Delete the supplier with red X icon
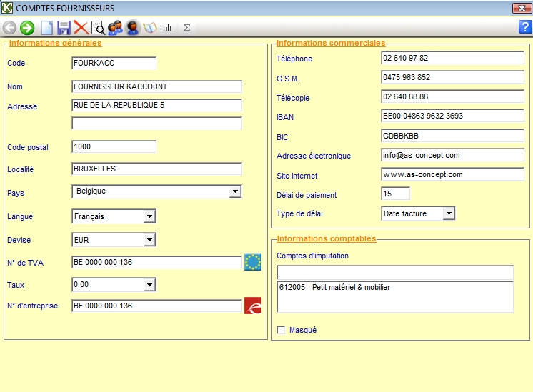533x392 pixels. (x=81, y=28)
